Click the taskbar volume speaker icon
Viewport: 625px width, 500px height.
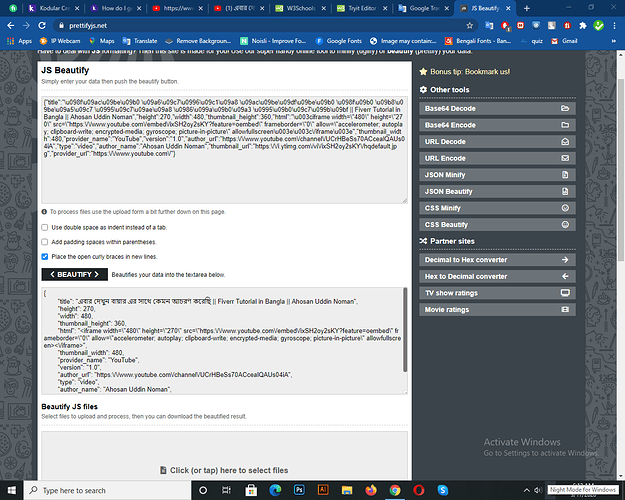tap(538, 490)
